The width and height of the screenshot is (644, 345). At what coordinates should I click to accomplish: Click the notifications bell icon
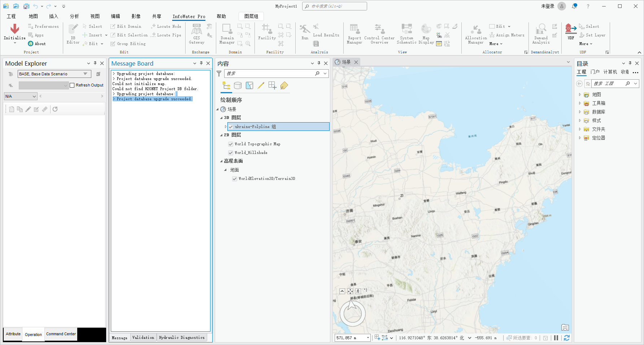[574, 6]
